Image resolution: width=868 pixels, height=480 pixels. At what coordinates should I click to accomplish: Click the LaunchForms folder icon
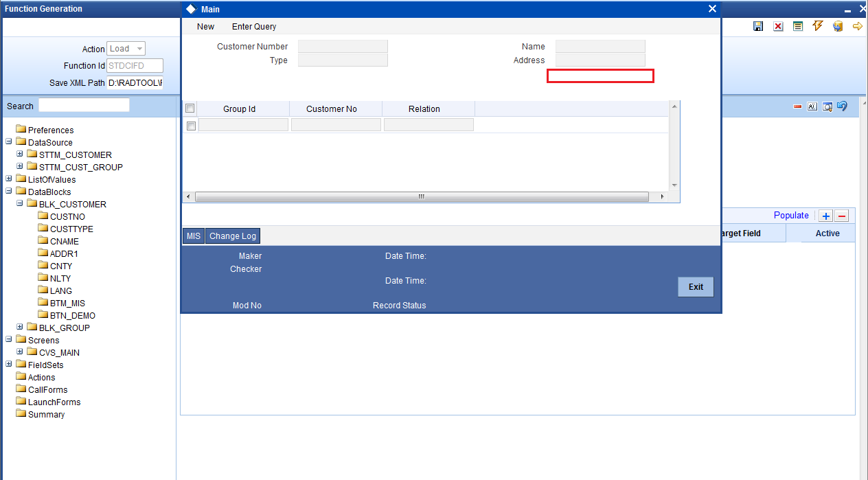(x=21, y=401)
